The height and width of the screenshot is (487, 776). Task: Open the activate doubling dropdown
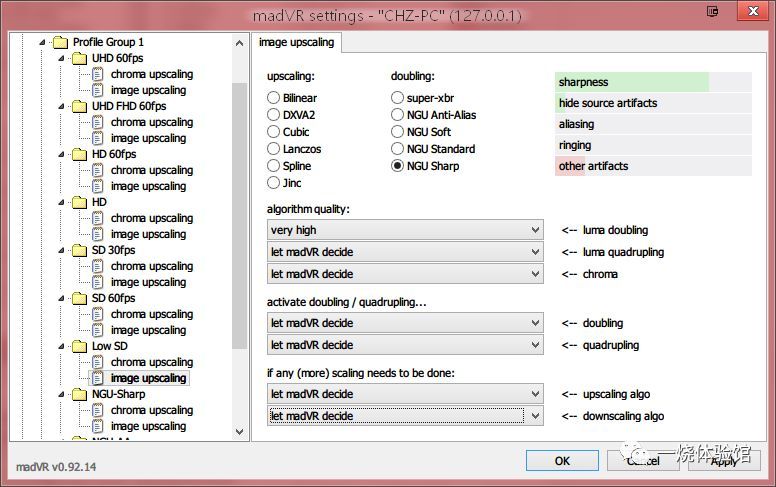point(405,323)
